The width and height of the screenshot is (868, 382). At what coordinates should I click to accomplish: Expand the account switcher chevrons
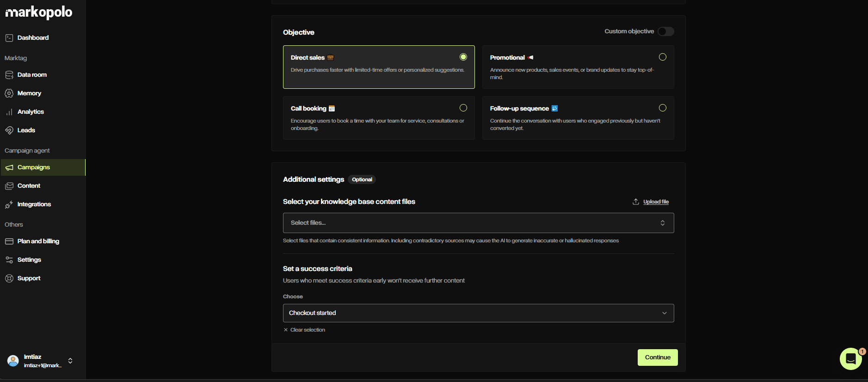pos(70,361)
